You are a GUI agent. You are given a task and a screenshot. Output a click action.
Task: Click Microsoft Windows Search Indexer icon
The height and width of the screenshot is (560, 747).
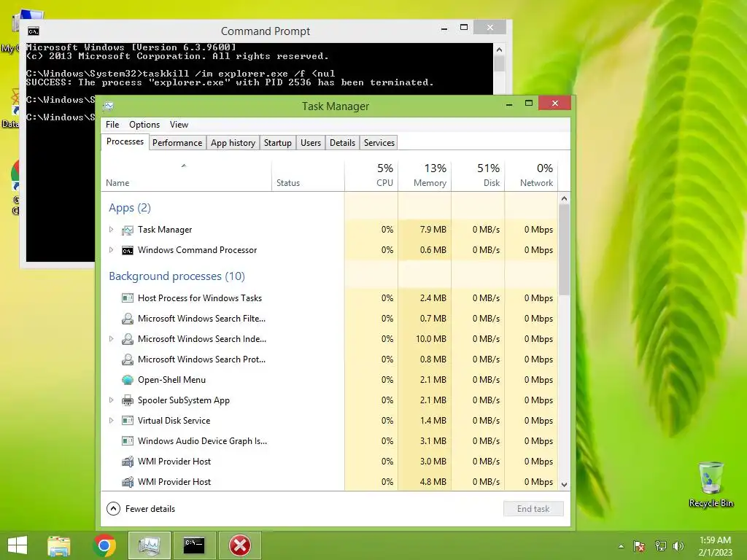(x=127, y=339)
